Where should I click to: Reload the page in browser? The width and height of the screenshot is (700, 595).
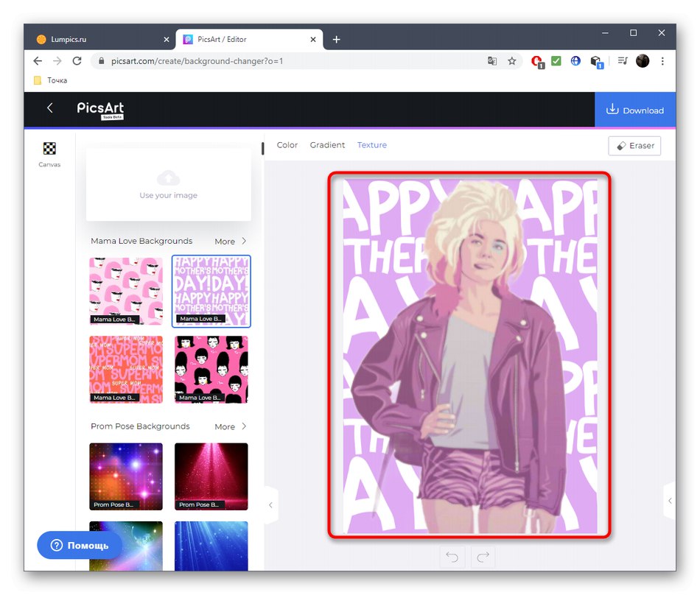(78, 61)
